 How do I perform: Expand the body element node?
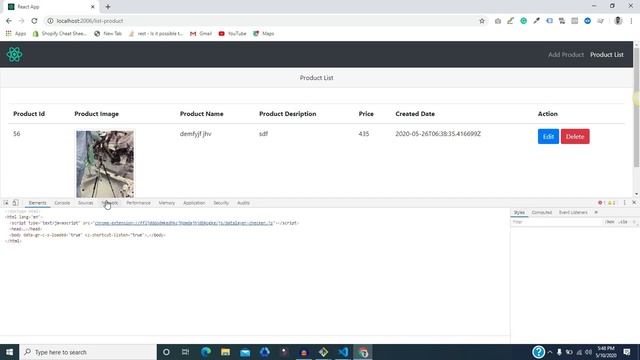[87, 235]
